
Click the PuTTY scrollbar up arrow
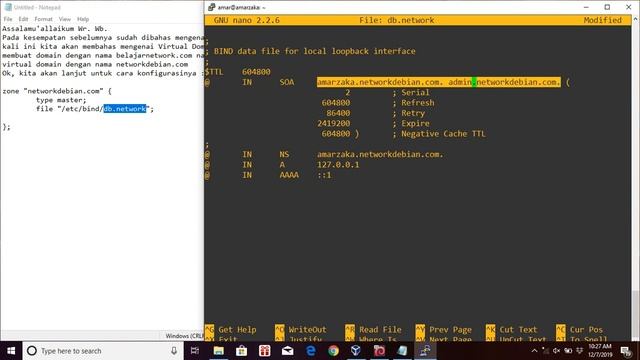(636, 19)
